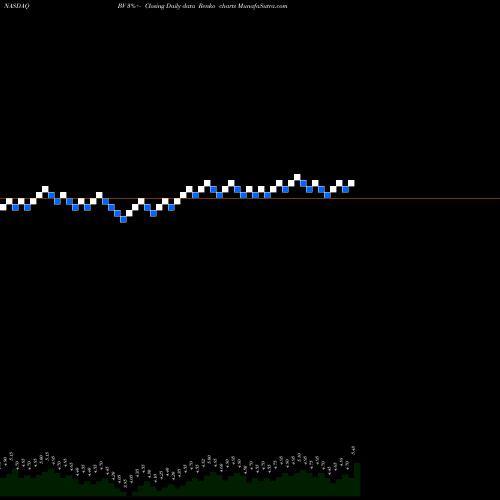Click the NASDAQ exchange label
Screen dimensions: 500x500
tap(17, 6)
